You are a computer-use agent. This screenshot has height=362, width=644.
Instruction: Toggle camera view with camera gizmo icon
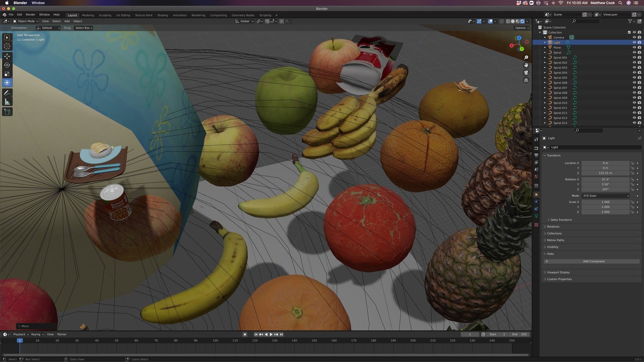click(526, 72)
